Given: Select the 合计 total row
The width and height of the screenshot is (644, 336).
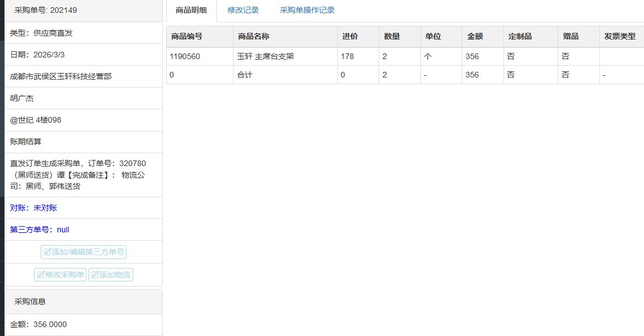Looking at the screenshot, I should 245,75.
